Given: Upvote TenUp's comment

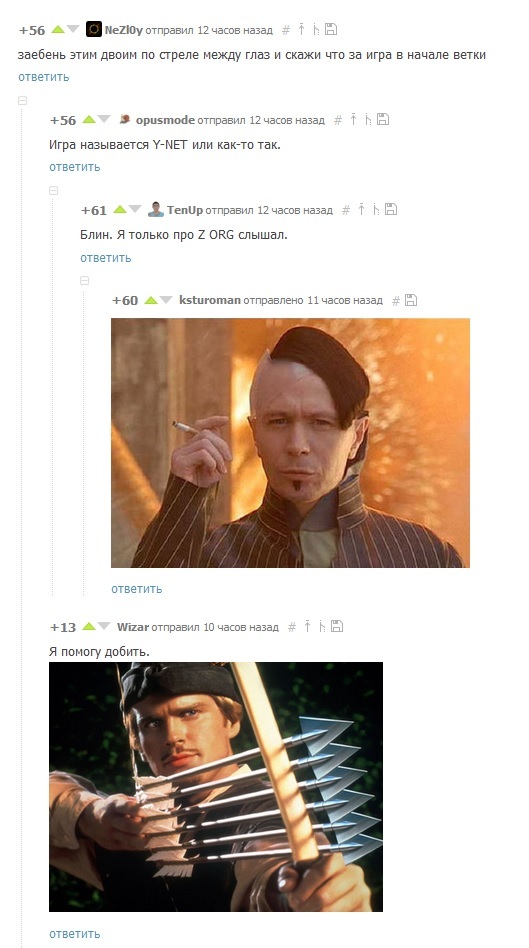Looking at the screenshot, I should point(120,210).
